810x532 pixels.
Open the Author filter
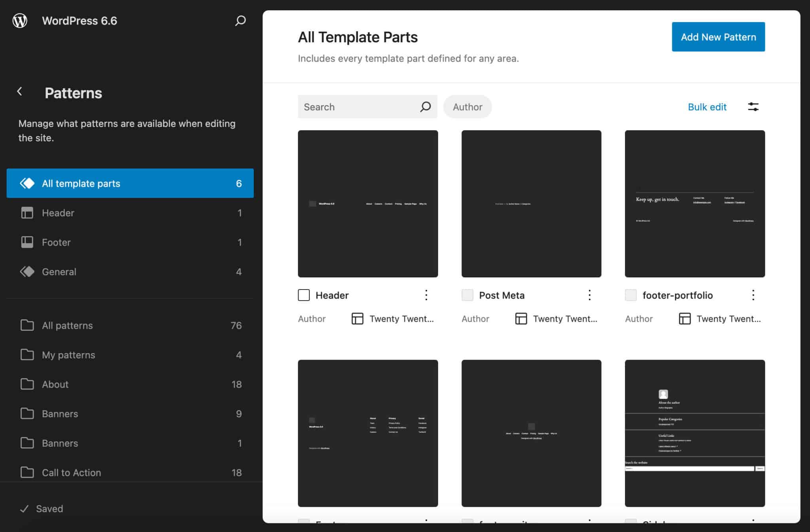(x=467, y=107)
